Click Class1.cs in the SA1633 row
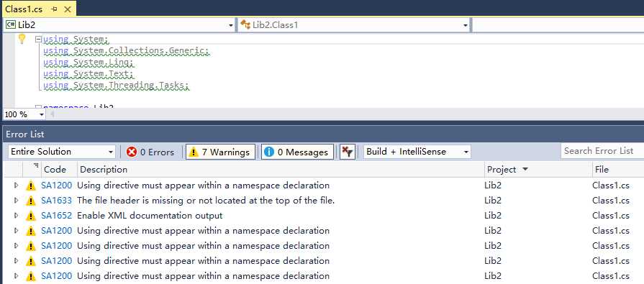This screenshot has width=644, height=284. pos(611,201)
